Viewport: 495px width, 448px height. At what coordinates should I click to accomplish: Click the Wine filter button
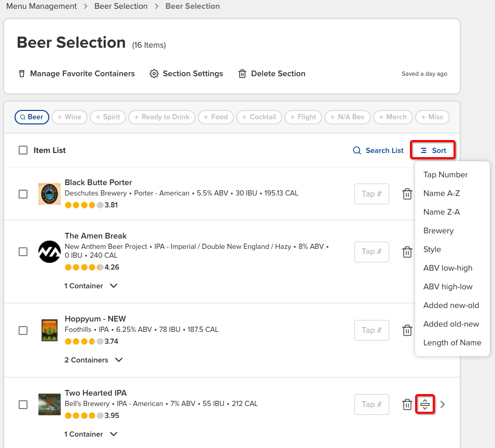(x=69, y=117)
